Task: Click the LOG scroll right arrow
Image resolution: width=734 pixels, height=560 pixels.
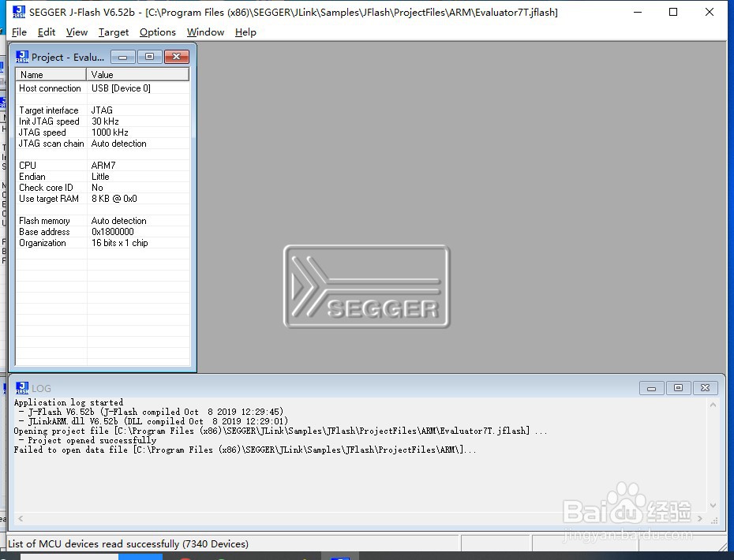Action: click(700, 518)
